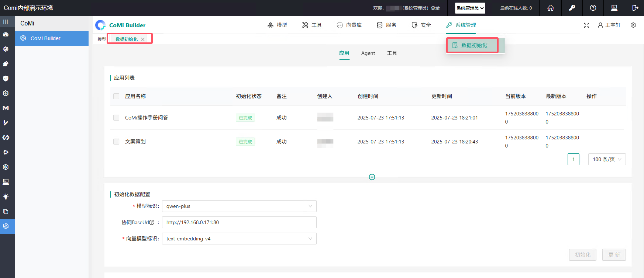This screenshot has width=644, height=278.
Task: Click the hamburger menu icon in sidebar
Action: point(6,22)
